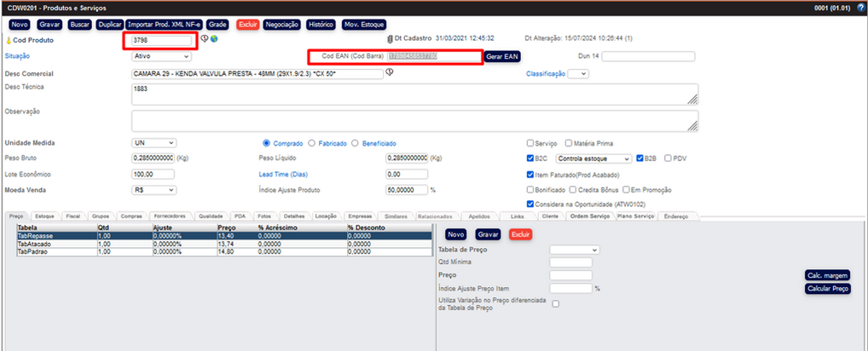
Task: Click the paperclip icon beside Dt Cadastro
Action: (389, 39)
